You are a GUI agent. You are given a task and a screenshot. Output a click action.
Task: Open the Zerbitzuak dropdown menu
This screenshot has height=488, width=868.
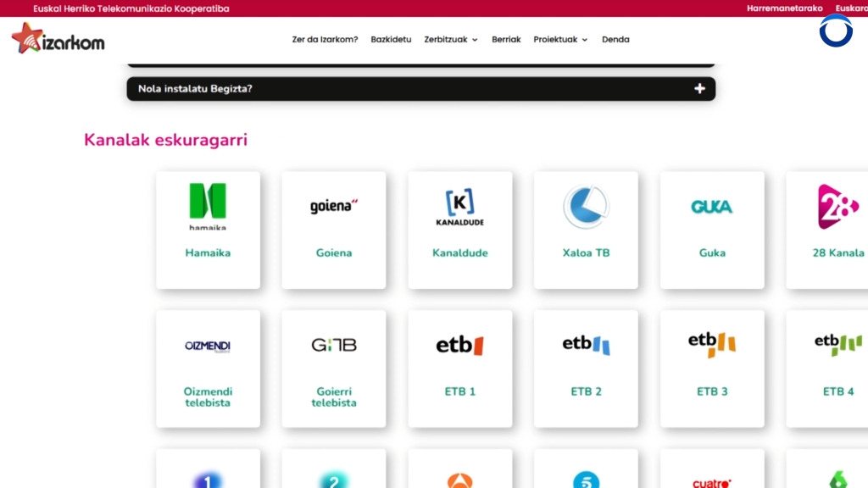coord(451,39)
